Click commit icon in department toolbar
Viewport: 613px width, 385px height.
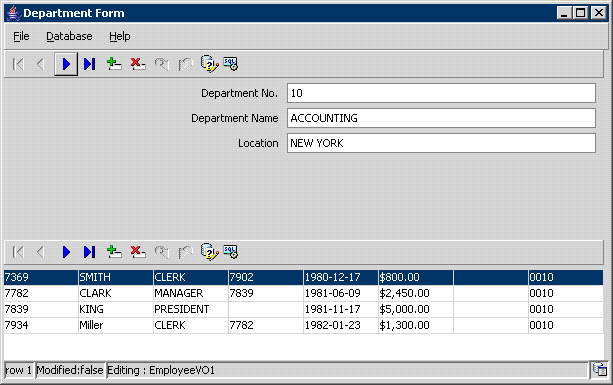(161, 64)
